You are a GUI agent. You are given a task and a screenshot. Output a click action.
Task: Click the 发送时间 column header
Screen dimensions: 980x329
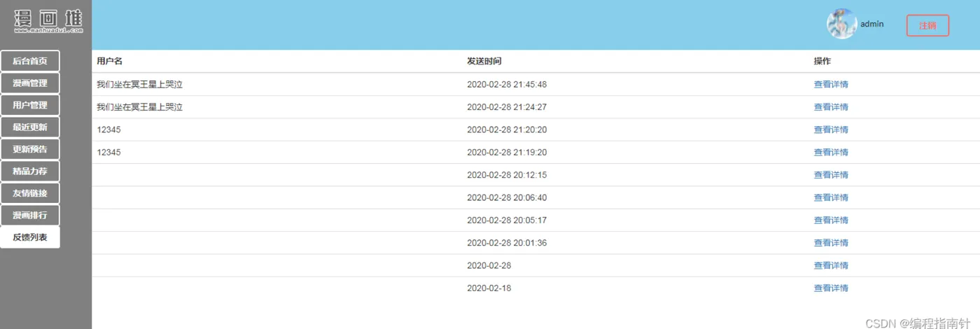tap(484, 62)
